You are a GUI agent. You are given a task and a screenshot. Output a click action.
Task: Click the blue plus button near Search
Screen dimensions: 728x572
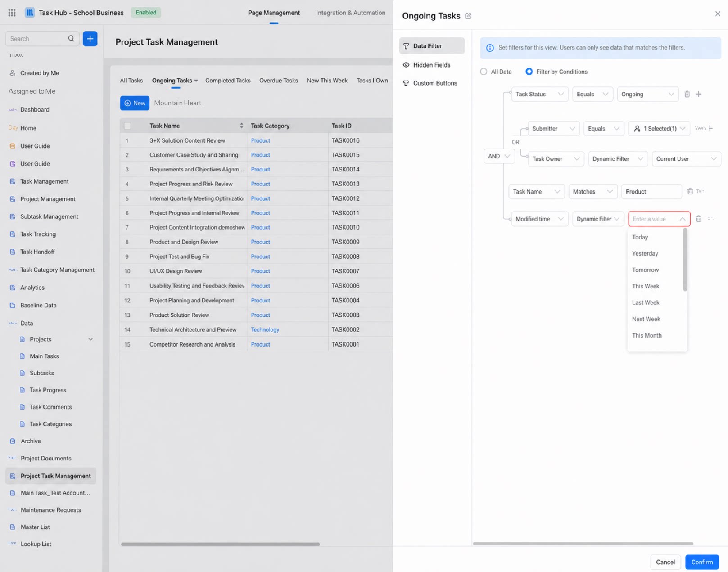90,39
